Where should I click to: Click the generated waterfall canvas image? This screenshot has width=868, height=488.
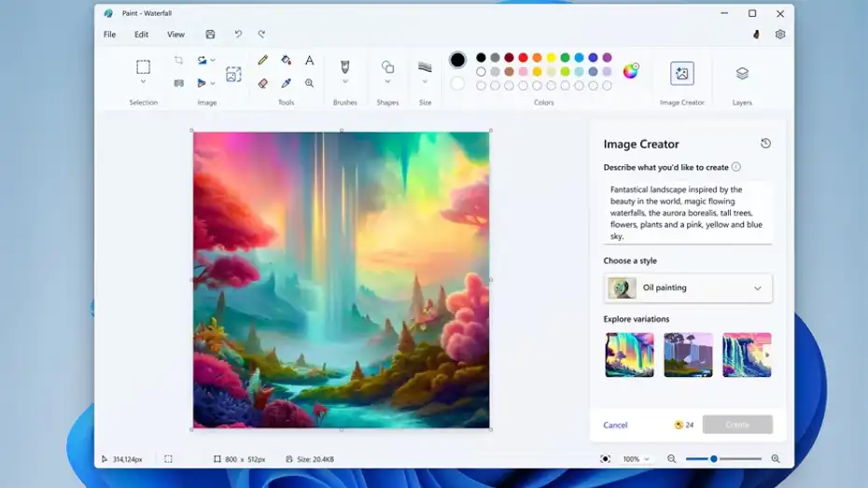tap(341, 280)
